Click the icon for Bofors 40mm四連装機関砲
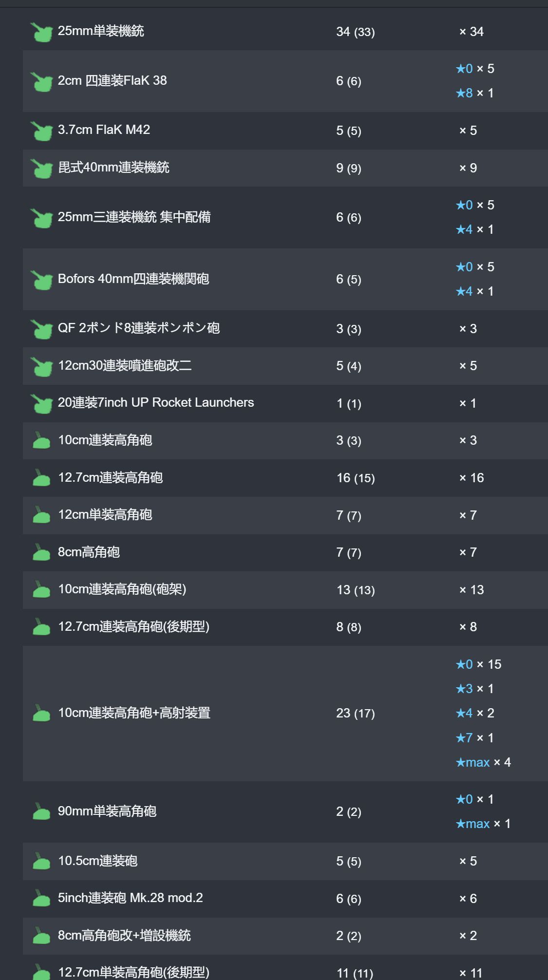Image resolution: width=548 pixels, height=980 pixels. click(41, 280)
